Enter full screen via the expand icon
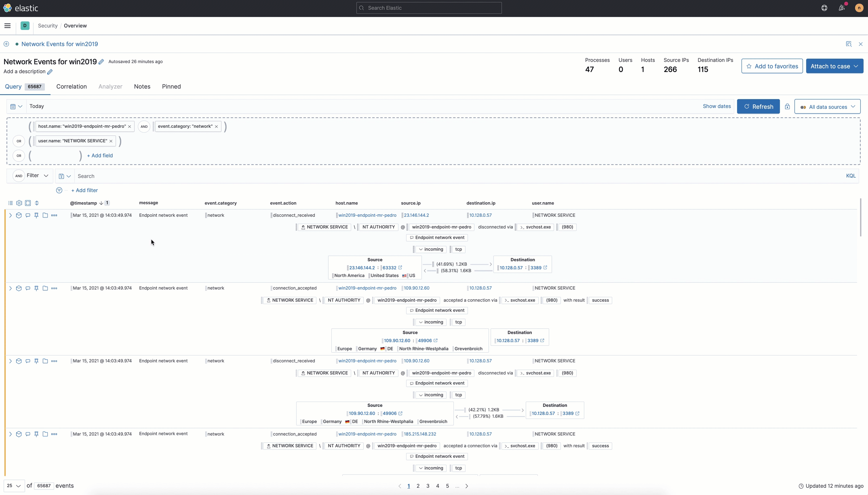Image resolution: width=868 pixels, height=495 pixels. pos(28,203)
